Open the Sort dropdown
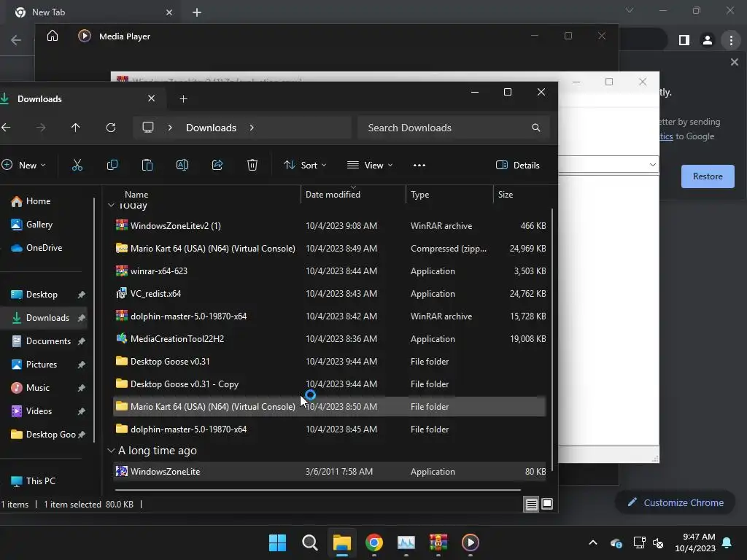Viewport: 747px width, 560px height. (306, 166)
